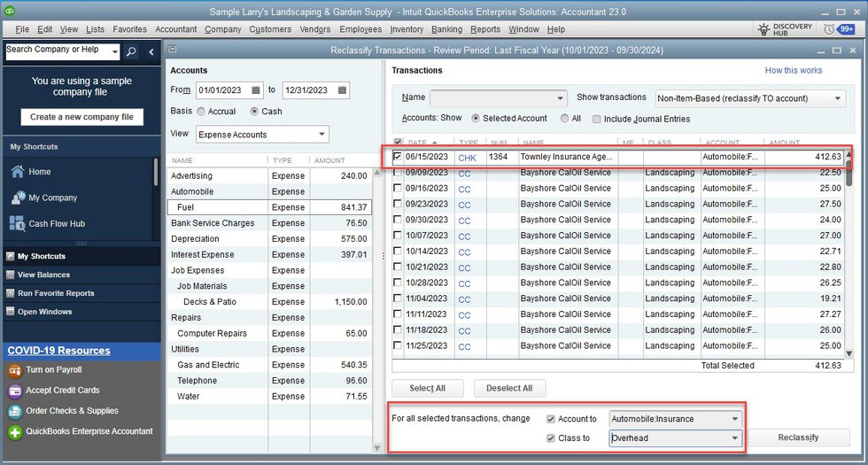
Task: Click the Reclassify button
Action: coord(798,438)
